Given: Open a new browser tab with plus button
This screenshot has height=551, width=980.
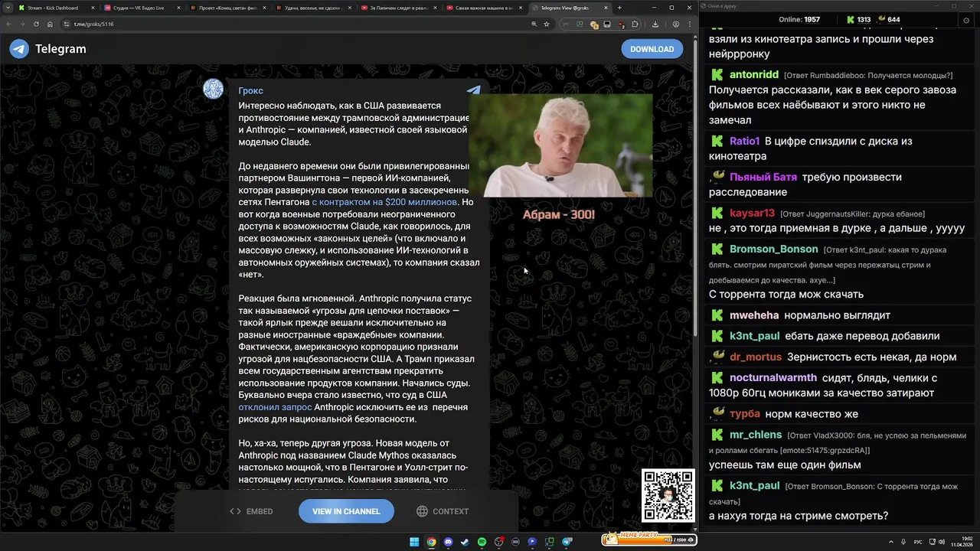Looking at the screenshot, I should (x=619, y=8).
